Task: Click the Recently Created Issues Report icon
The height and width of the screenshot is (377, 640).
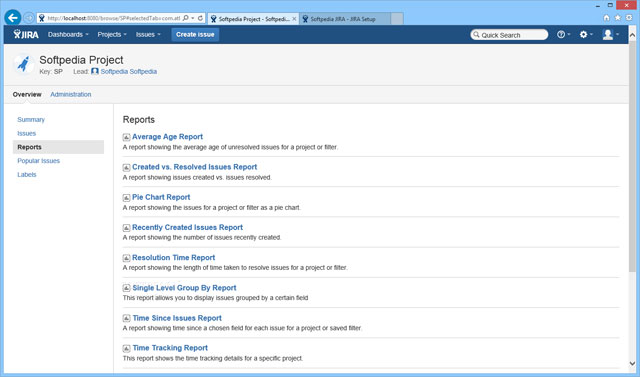Action: coord(127,228)
